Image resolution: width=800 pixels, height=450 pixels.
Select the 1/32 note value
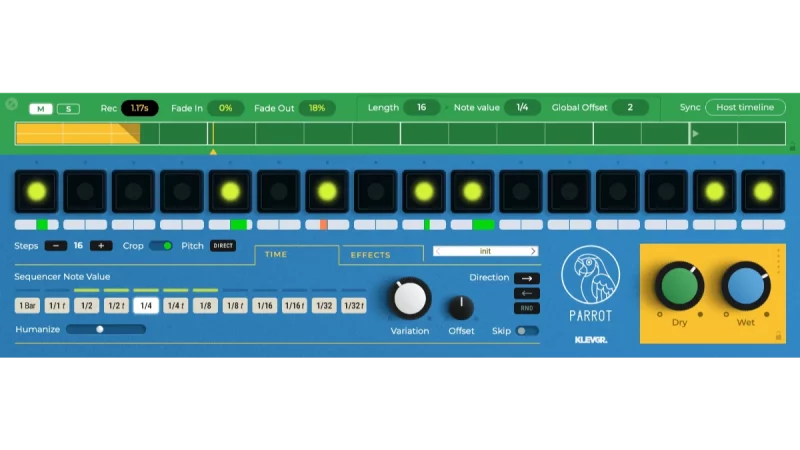(x=324, y=306)
